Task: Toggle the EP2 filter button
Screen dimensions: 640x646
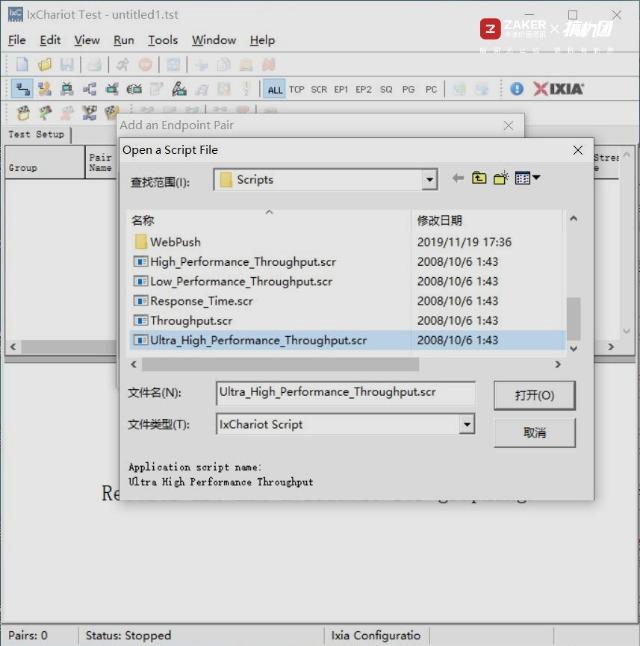Action: point(363,89)
